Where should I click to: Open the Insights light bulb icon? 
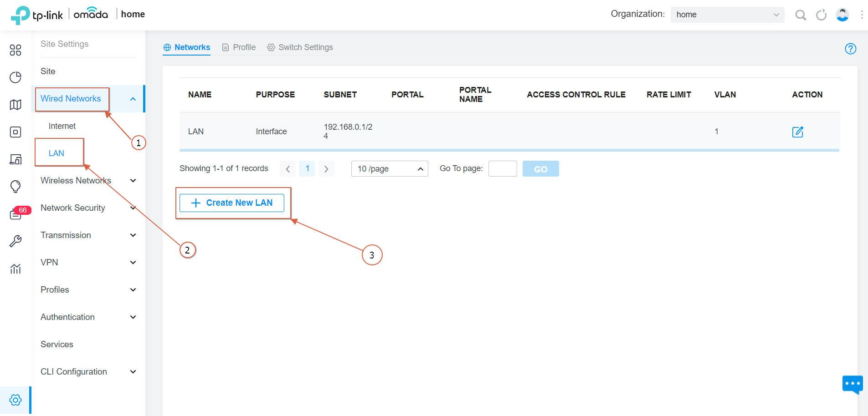[x=15, y=187]
